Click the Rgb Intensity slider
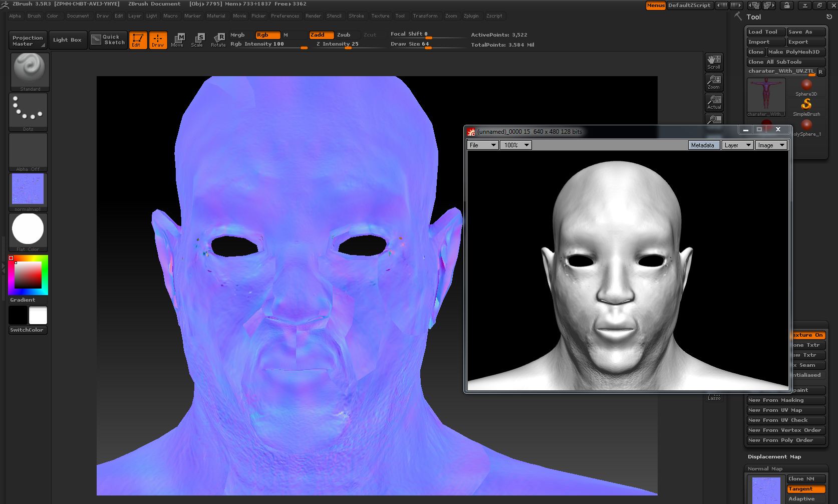Image resolution: width=838 pixels, height=504 pixels. pos(268,45)
